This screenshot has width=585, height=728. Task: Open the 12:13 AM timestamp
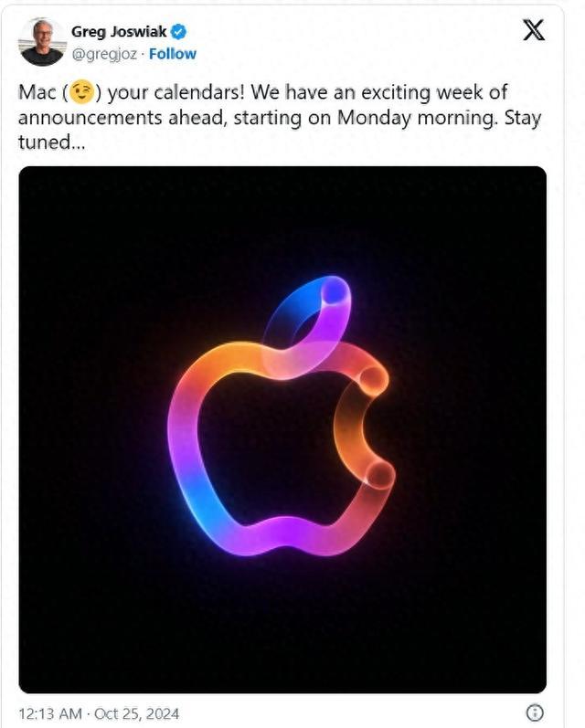click(x=50, y=713)
